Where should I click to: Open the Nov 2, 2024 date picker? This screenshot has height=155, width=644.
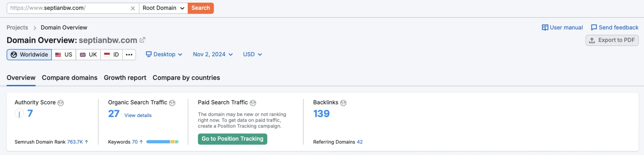(x=213, y=54)
